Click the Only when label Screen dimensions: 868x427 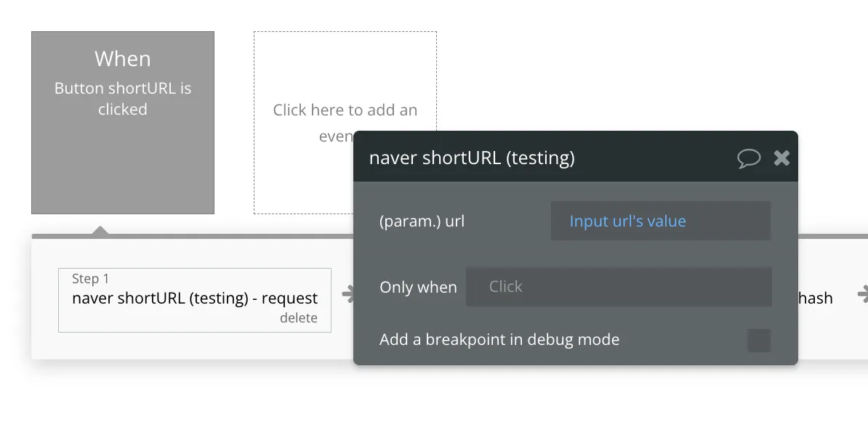coord(418,288)
